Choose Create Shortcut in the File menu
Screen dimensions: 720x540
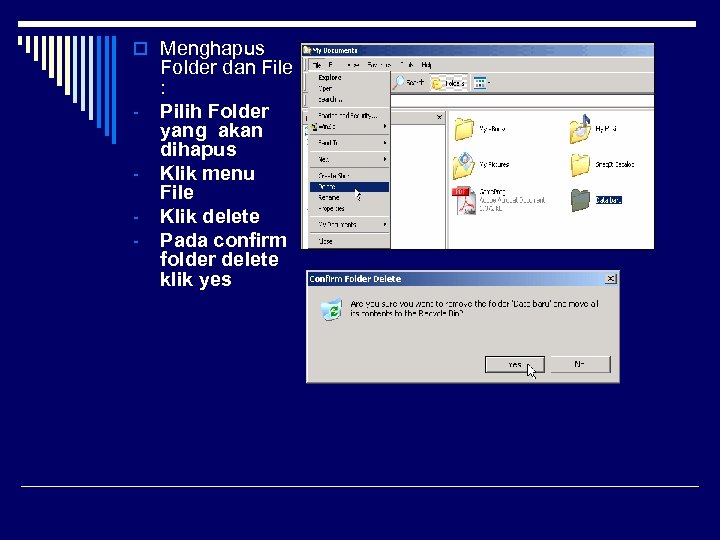349,176
